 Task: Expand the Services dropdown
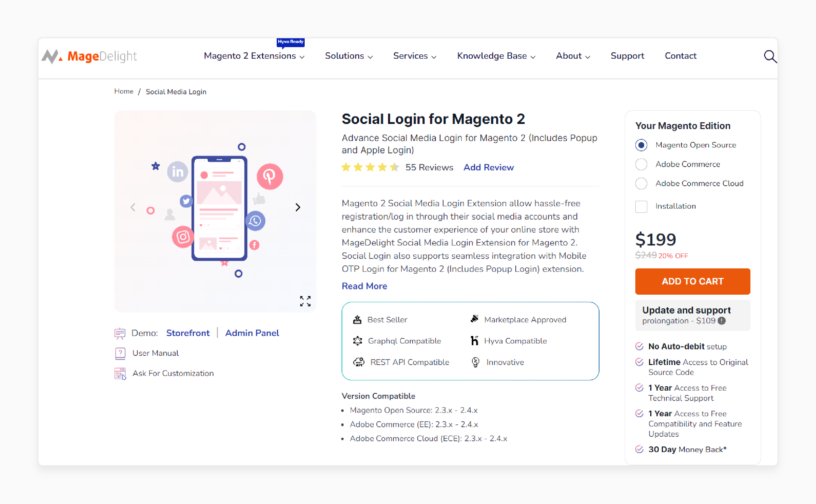415,56
